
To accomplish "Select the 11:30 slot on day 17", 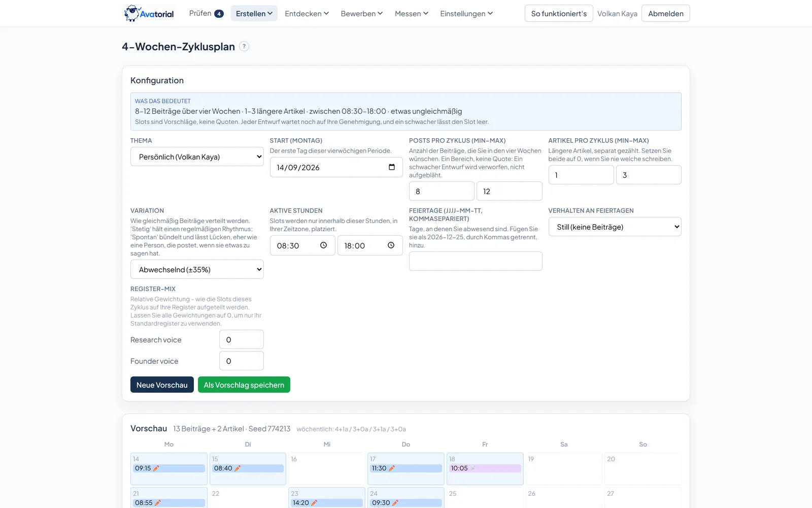I will [x=406, y=468].
